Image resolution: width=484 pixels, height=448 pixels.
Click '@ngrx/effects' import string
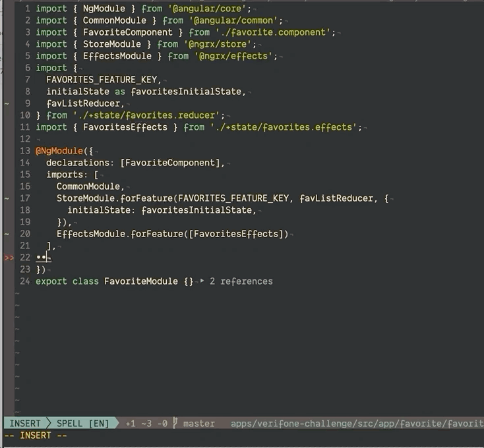tap(233, 56)
